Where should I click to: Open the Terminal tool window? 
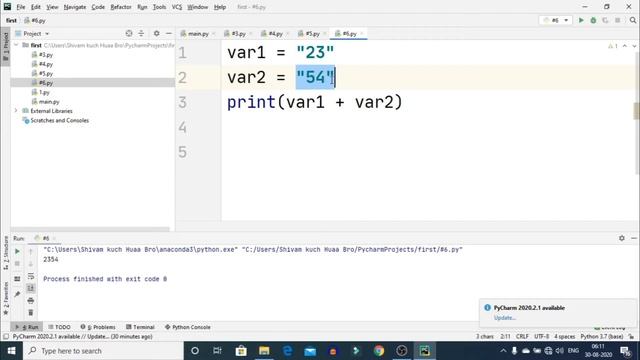click(x=140, y=327)
